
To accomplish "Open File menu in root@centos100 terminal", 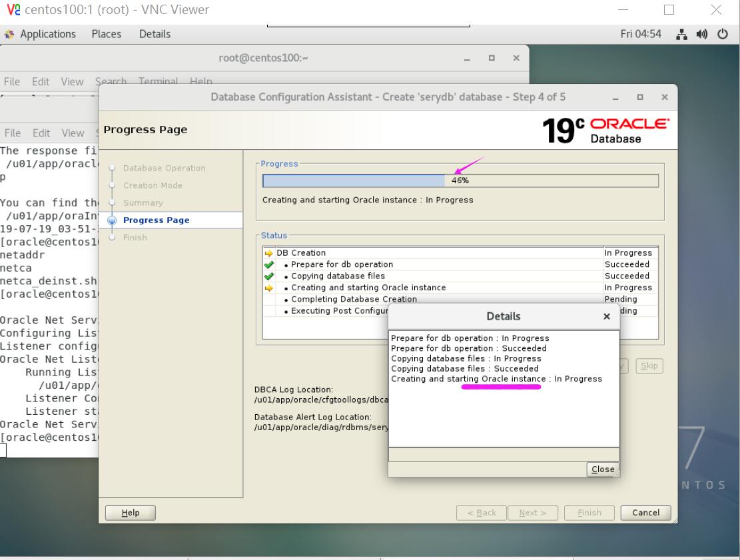I will pos(12,82).
